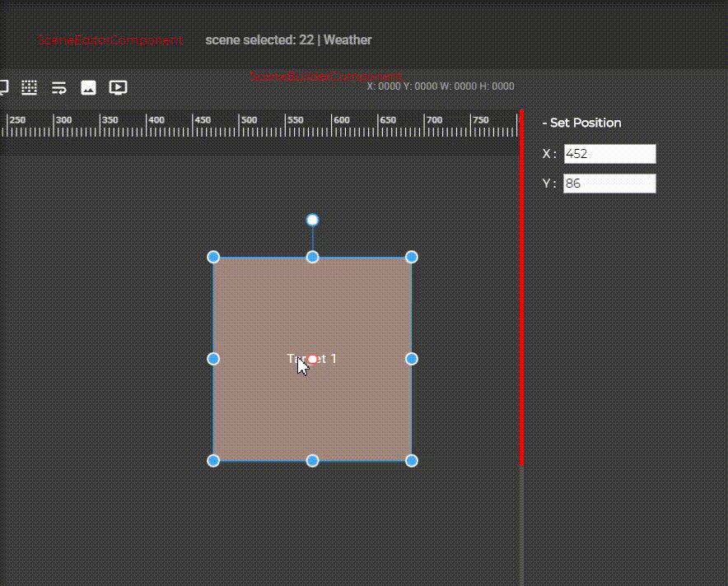Click the partially visible monitor icon
This screenshot has height=586, width=728.
pos(4,87)
